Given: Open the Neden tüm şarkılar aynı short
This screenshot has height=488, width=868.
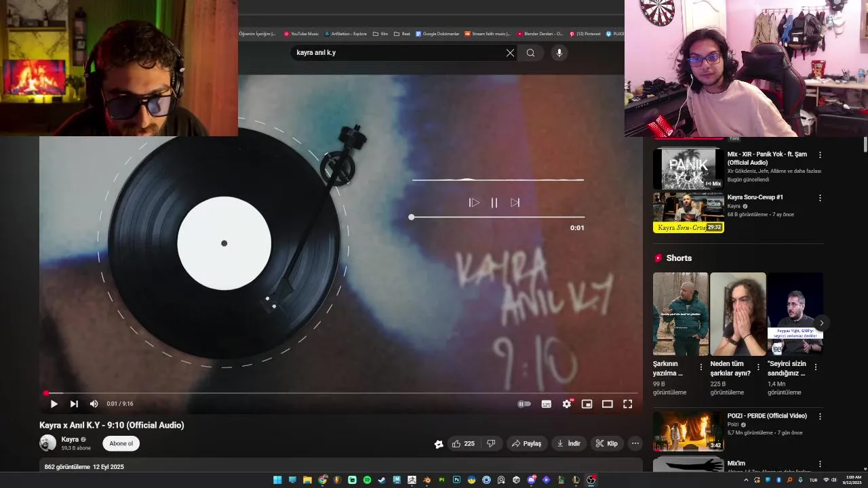Looking at the screenshot, I should point(738,314).
